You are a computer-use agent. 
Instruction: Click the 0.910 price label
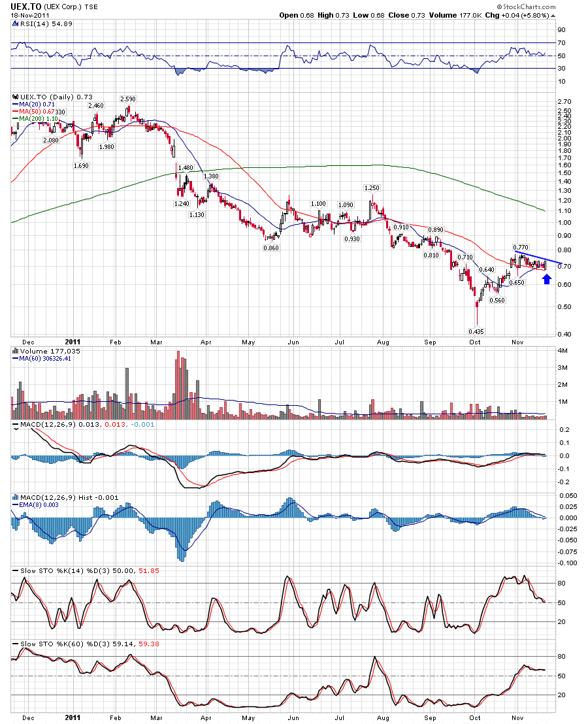pyautogui.click(x=401, y=227)
